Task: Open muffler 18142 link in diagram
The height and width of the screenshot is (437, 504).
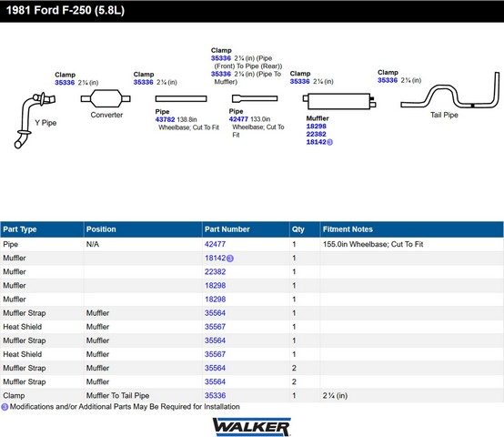Action: click(317, 142)
